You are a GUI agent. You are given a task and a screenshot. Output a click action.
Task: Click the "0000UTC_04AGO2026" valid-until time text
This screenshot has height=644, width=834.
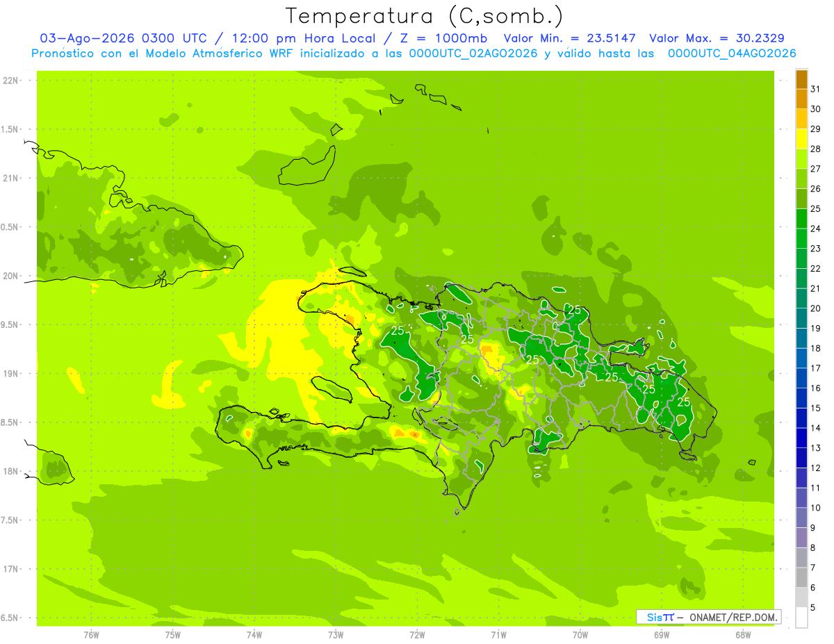732,53
